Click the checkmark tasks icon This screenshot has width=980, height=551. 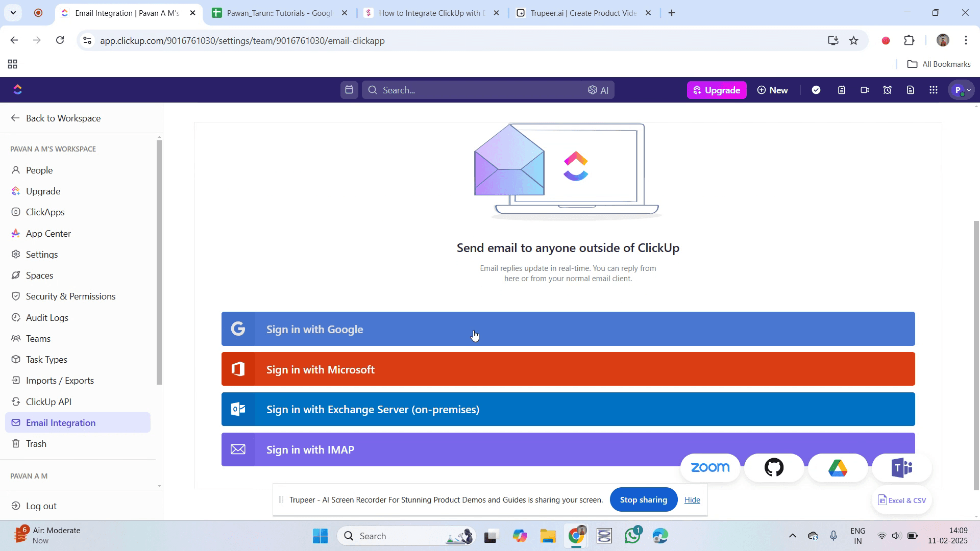(816, 90)
